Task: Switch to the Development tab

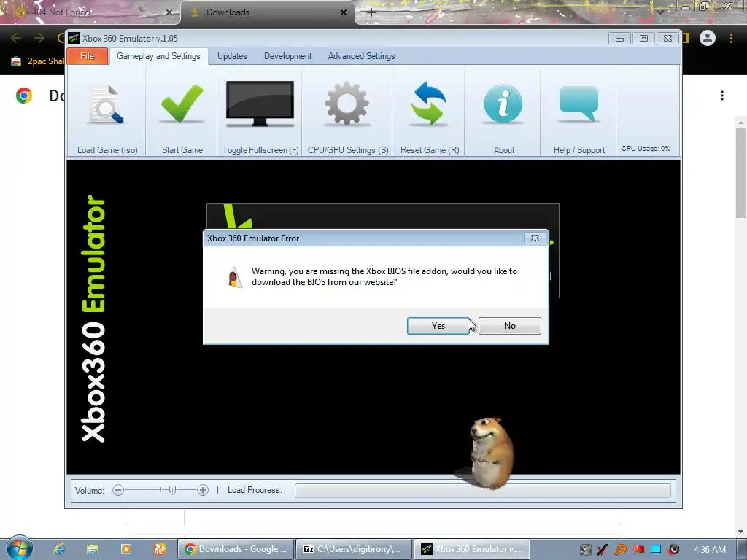Action: (x=287, y=56)
